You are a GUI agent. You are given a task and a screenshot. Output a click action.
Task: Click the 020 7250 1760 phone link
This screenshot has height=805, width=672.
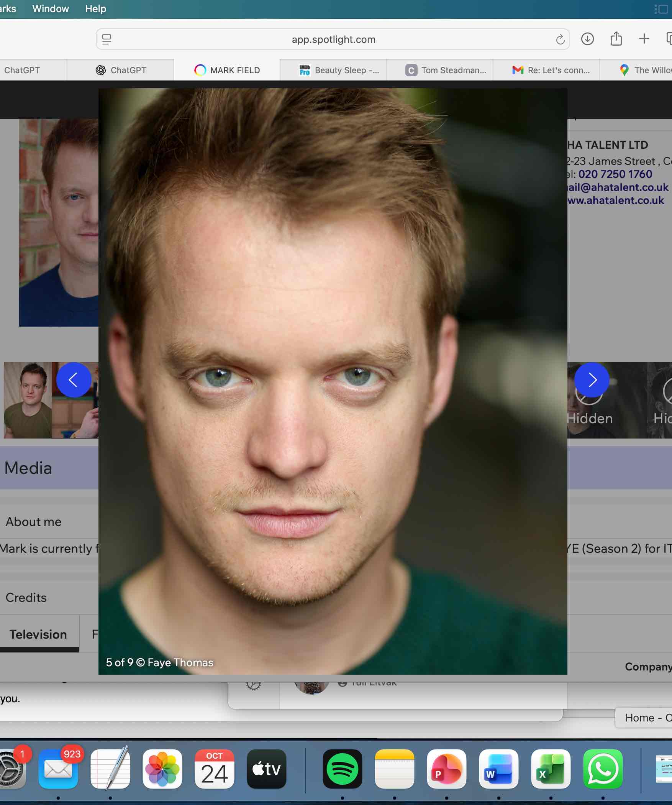click(615, 174)
